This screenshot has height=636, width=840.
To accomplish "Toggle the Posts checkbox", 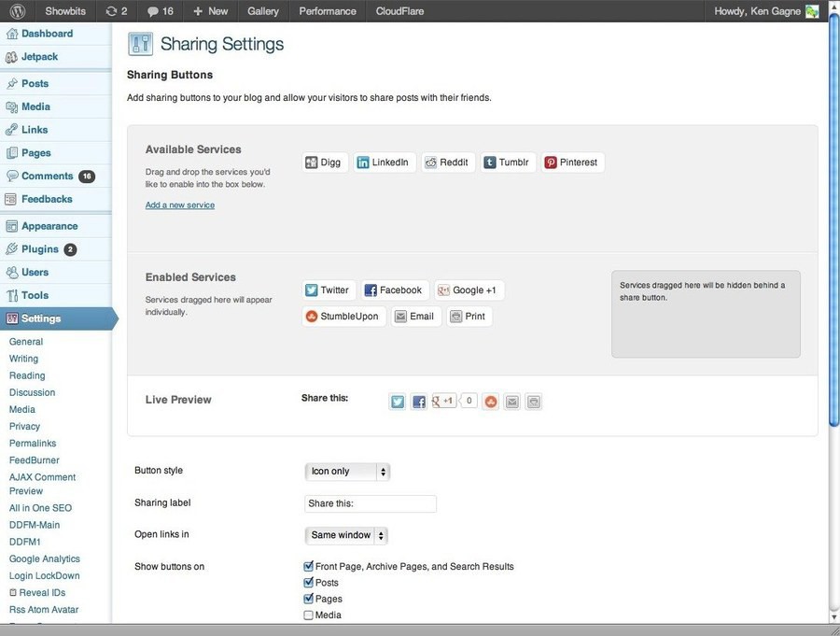I will click(x=309, y=583).
